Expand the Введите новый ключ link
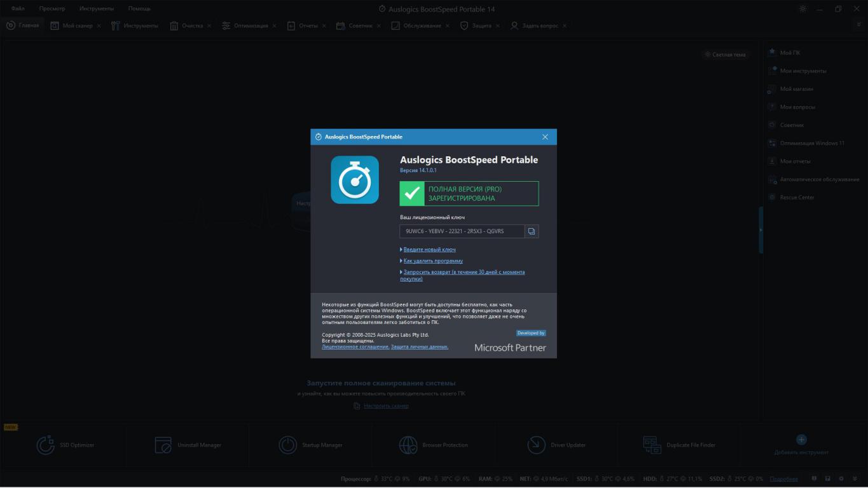 pyautogui.click(x=429, y=250)
